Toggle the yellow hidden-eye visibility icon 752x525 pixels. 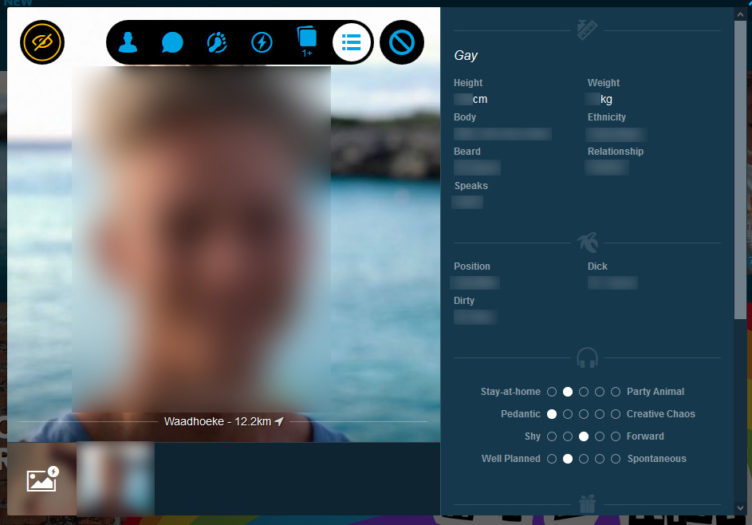click(42, 42)
